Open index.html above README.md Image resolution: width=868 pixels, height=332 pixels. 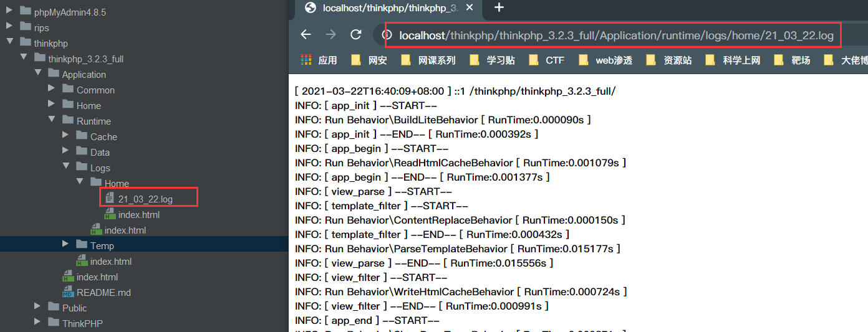tap(97, 277)
